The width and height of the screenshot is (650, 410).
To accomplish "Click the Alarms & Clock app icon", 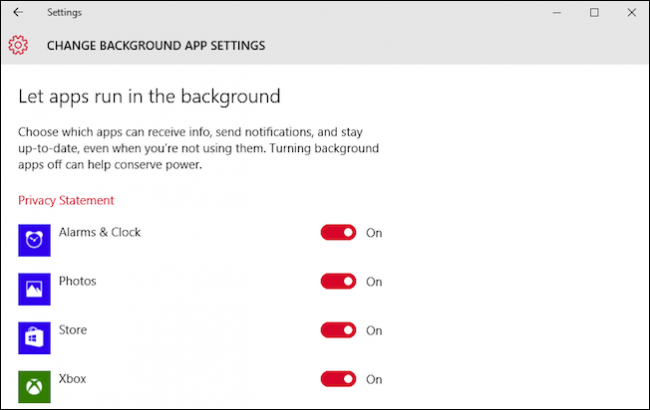I will pyautogui.click(x=34, y=240).
